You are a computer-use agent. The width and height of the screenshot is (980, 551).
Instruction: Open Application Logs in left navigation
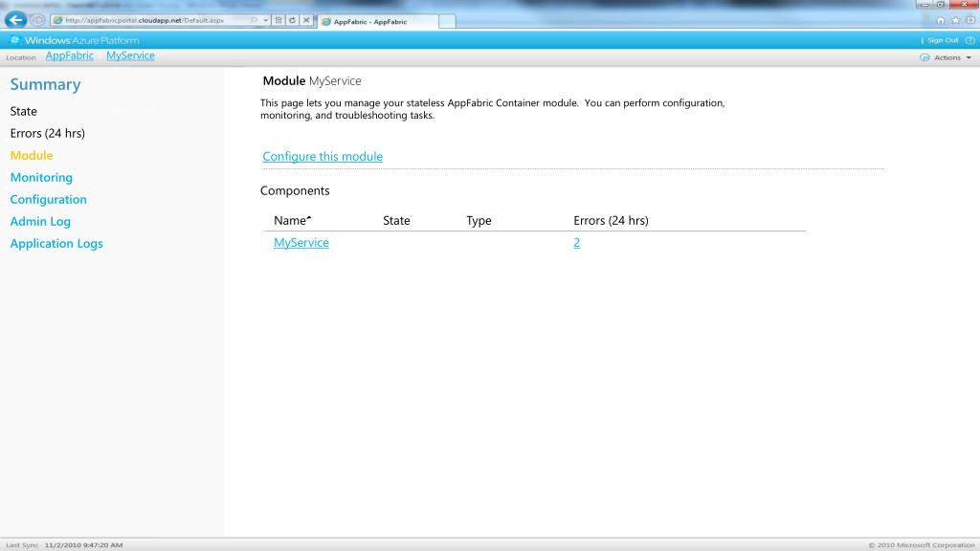tap(56, 244)
